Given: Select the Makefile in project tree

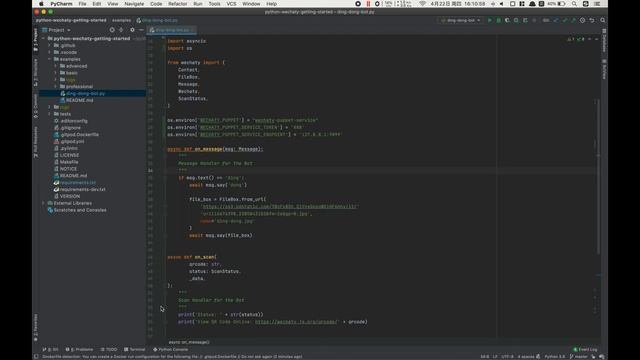Looking at the screenshot, I should pyautogui.click(x=69, y=162).
